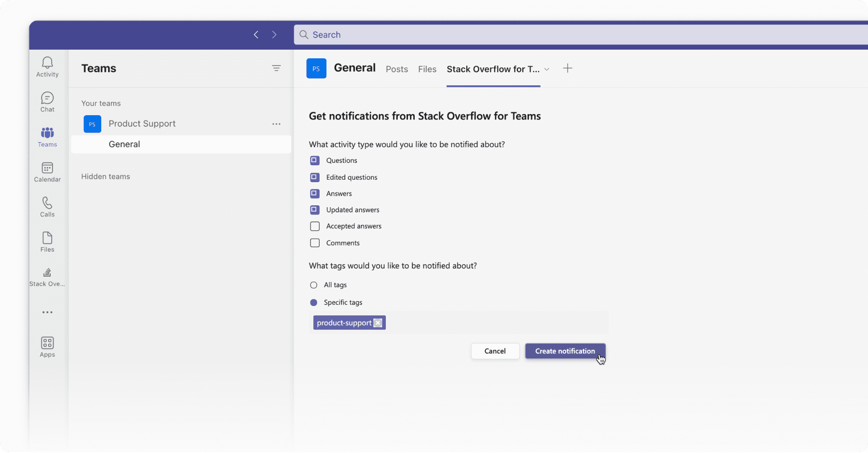Switch to the Files tab
The height and width of the screenshot is (453, 868).
pyautogui.click(x=427, y=69)
